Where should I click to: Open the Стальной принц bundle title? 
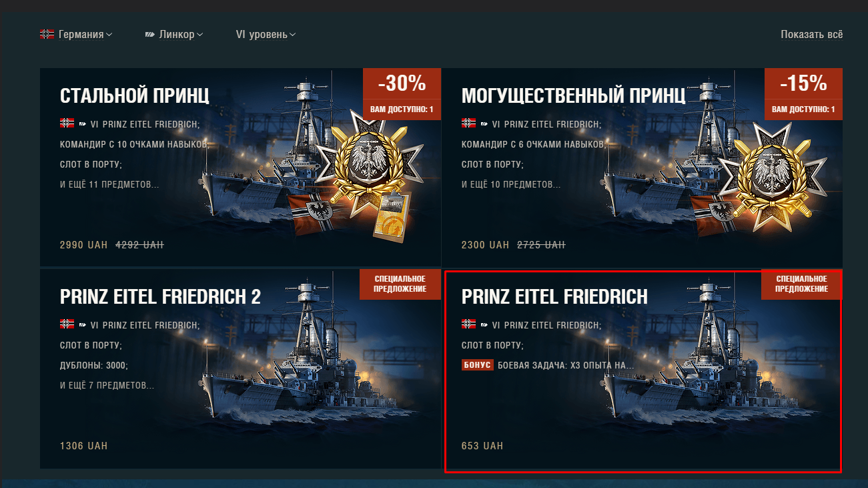[x=135, y=95]
